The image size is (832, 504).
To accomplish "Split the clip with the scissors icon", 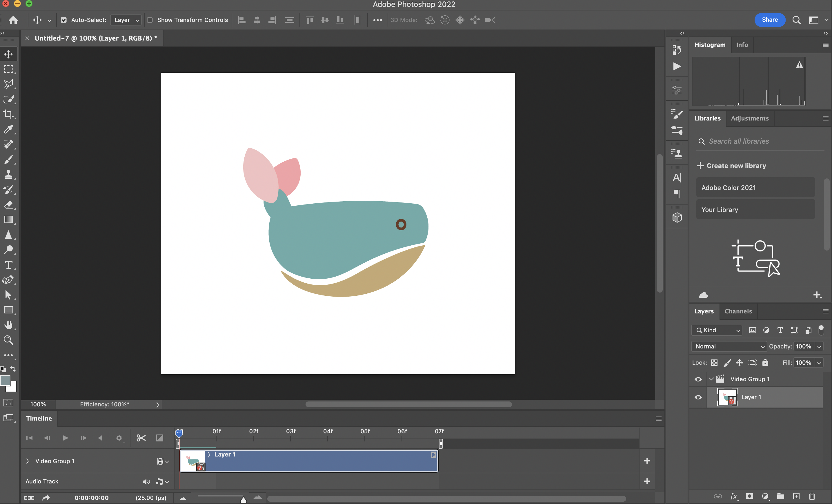I will [141, 438].
